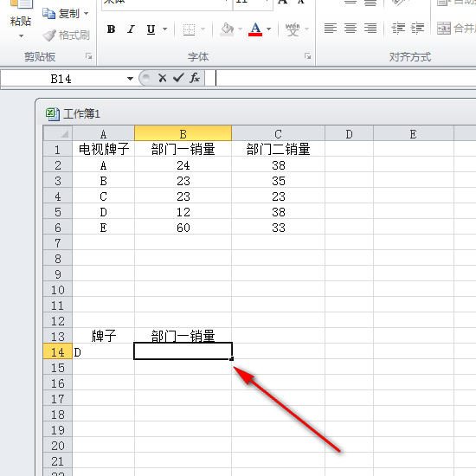Select column E header

pos(414,133)
